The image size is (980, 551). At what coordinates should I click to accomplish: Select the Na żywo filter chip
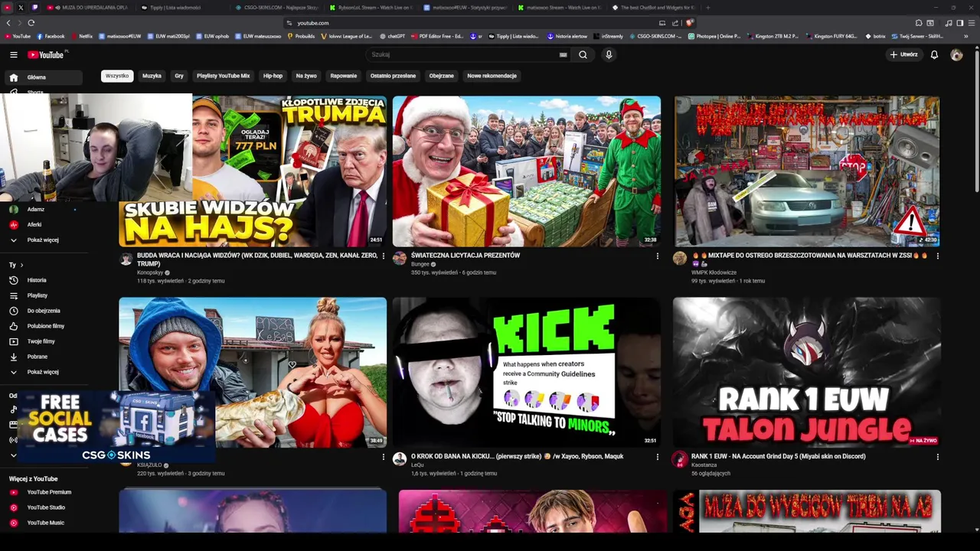tap(306, 76)
